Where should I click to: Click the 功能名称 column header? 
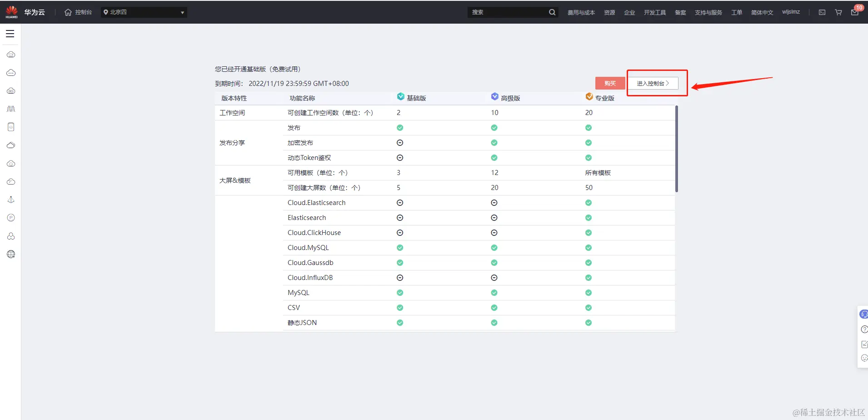click(x=302, y=98)
